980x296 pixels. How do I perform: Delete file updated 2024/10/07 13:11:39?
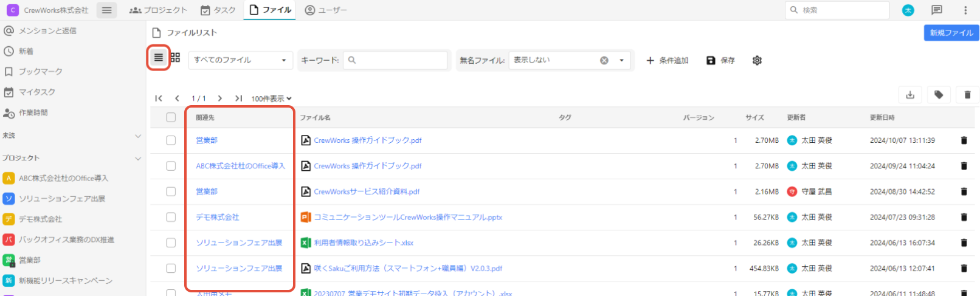[x=964, y=140]
